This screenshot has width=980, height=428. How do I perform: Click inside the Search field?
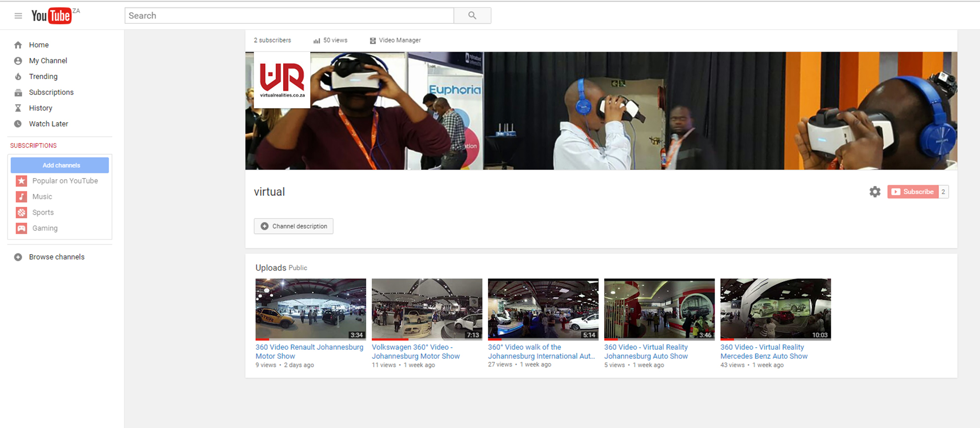289,16
